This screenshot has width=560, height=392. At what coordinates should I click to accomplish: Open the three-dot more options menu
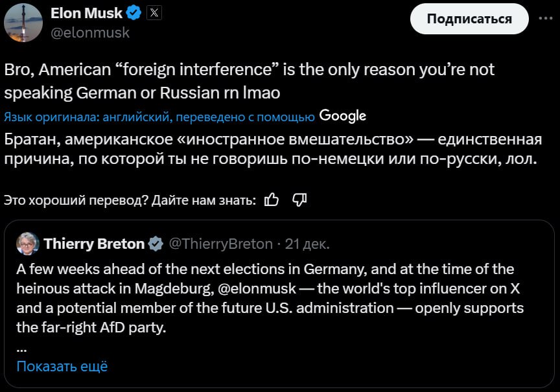[x=545, y=18]
